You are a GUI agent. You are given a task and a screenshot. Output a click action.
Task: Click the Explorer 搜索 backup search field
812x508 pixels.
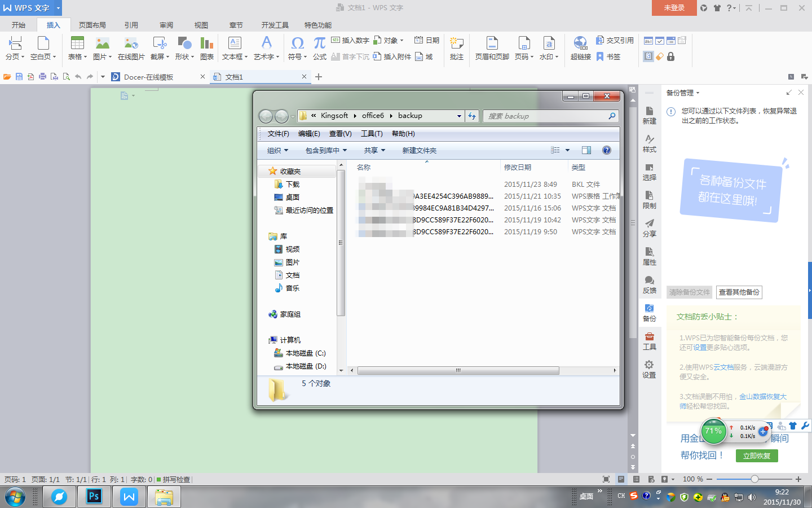tap(550, 116)
